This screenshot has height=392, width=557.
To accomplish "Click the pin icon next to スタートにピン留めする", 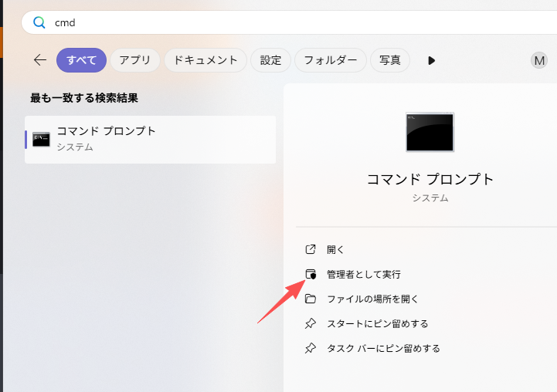I will click(311, 323).
